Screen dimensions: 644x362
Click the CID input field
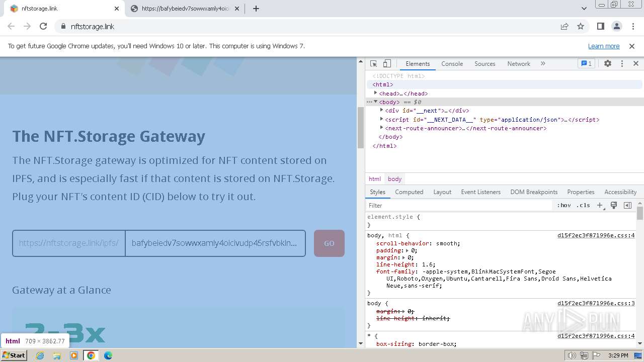[x=215, y=243]
